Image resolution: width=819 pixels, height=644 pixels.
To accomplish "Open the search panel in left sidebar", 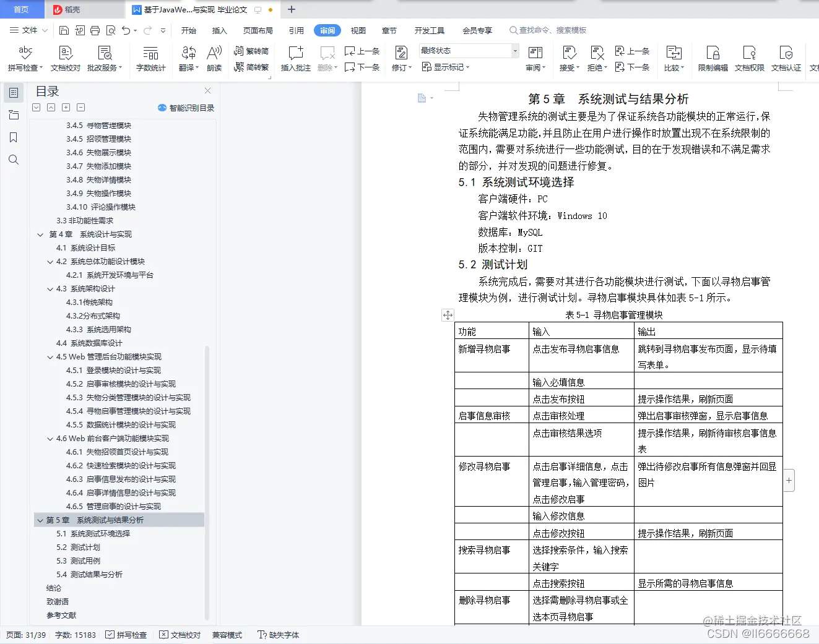I will pyautogui.click(x=14, y=160).
